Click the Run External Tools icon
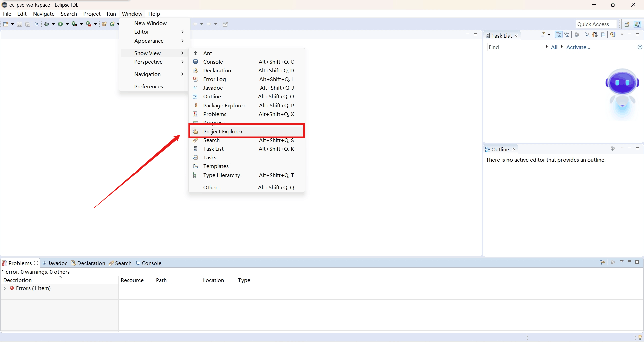This screenshot has height=342, width=644. pos(88,24)
